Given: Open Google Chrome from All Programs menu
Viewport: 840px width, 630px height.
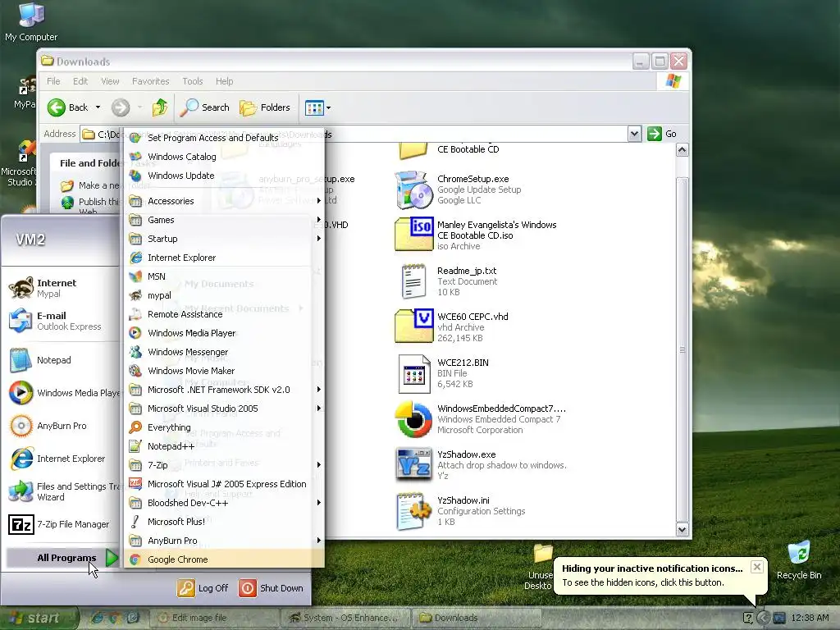Looking at the screenshot, I should pos(224,559).
